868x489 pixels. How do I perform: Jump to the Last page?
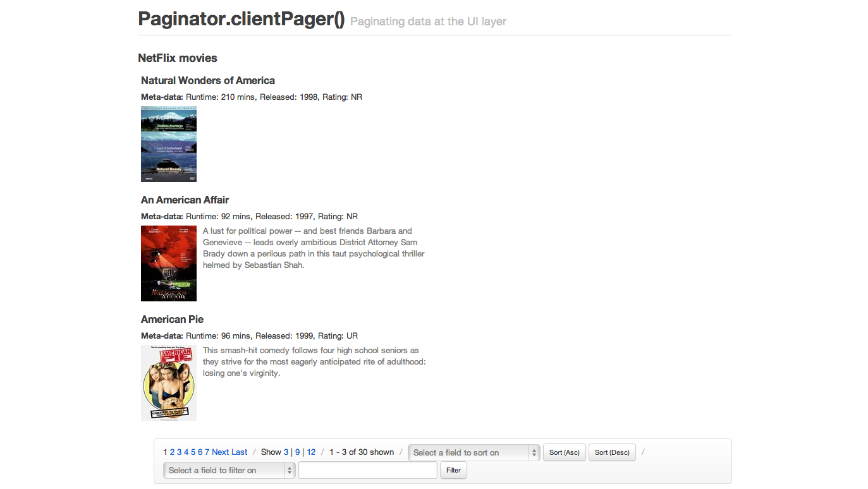pyautogui.click(x=240, y=452)
